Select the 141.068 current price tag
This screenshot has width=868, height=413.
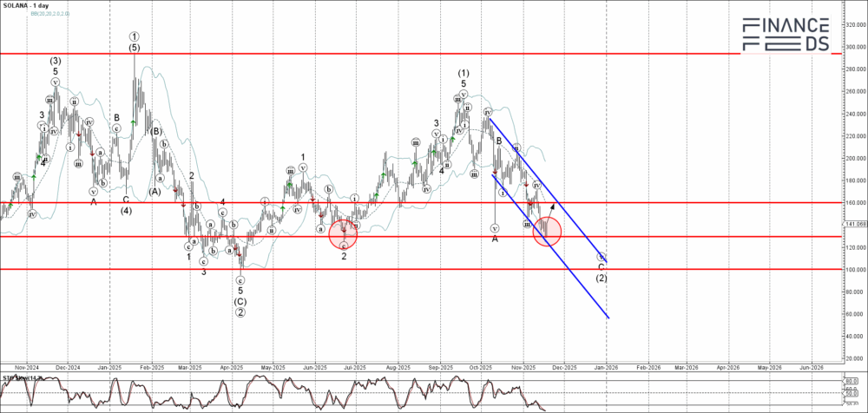coord(857,224)
